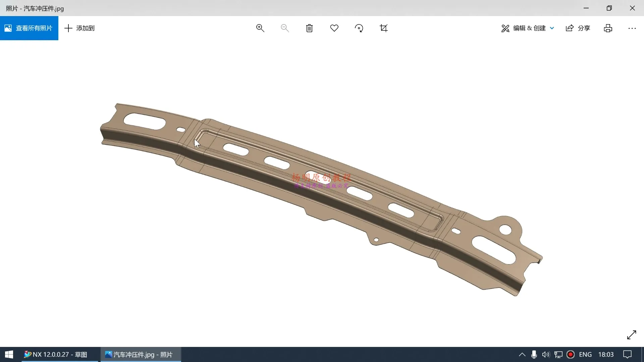Image resolution: width=644 pixels, height=362 pixels.
Task: Switch to NX 12.0.0.27 taskbar window
Action: [x=56, y=355]
